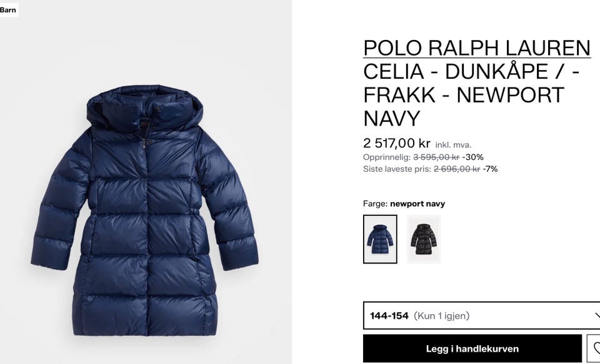The image size is (600, 364).
Task: Click the last lowest price 2 696,00 kr
Action: tap(456, 169)
